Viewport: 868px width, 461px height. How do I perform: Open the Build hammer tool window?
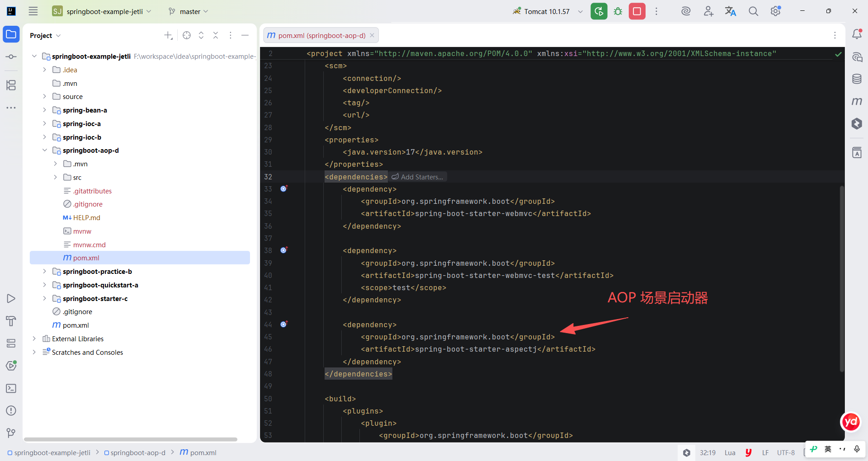pyautogui.click(x=11, y=321)
